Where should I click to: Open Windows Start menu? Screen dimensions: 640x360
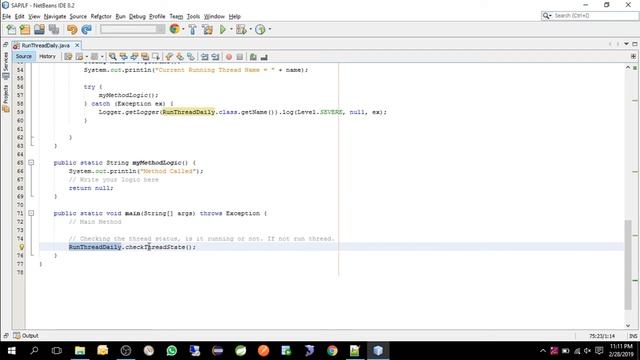tap(11, 351)
